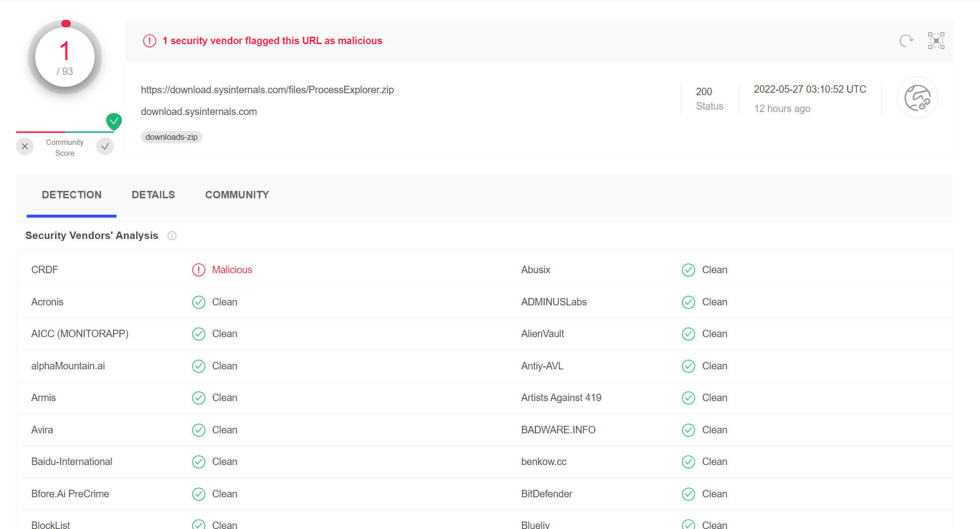Click the BlockList vendor name
980x529 pixels.
click(x=51, y=525)
